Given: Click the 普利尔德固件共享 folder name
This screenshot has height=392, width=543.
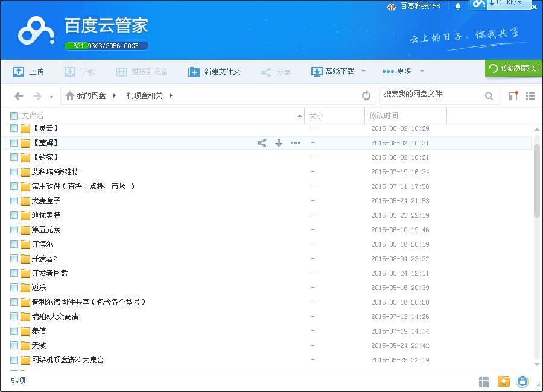Looking at the screenshot, I should click(89, 302).
